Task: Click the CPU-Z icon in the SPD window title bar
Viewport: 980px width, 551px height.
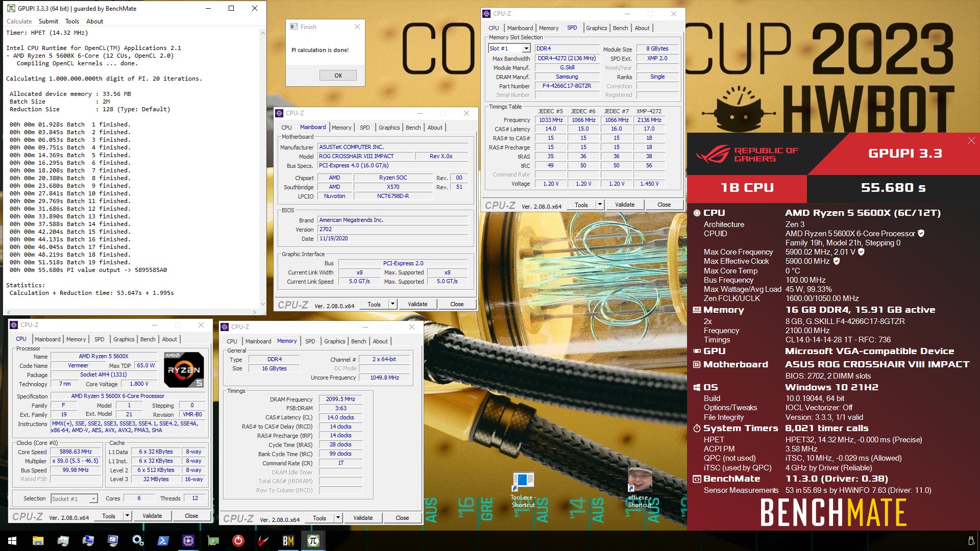Action: (486, 14)
